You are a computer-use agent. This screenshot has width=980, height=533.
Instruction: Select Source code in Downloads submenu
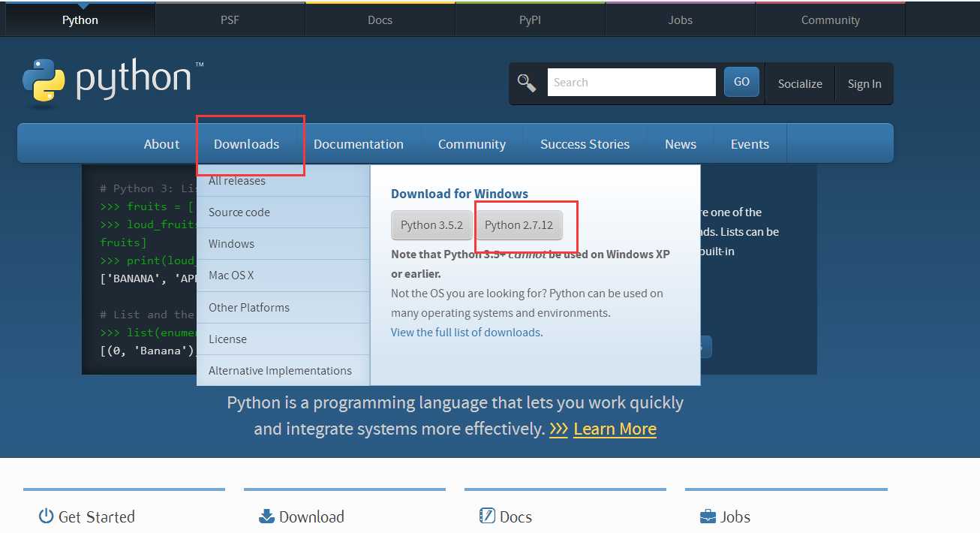283,212
